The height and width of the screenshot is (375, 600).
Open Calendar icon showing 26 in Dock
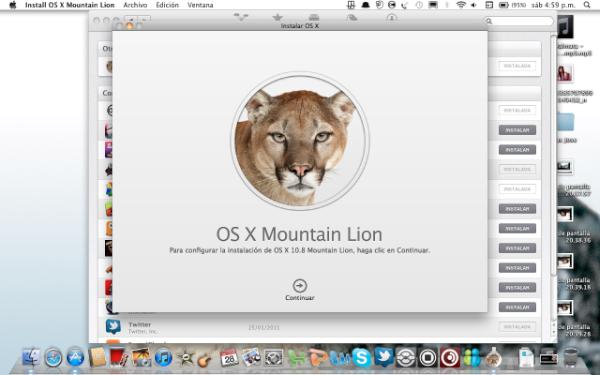[x=229, y=357]
